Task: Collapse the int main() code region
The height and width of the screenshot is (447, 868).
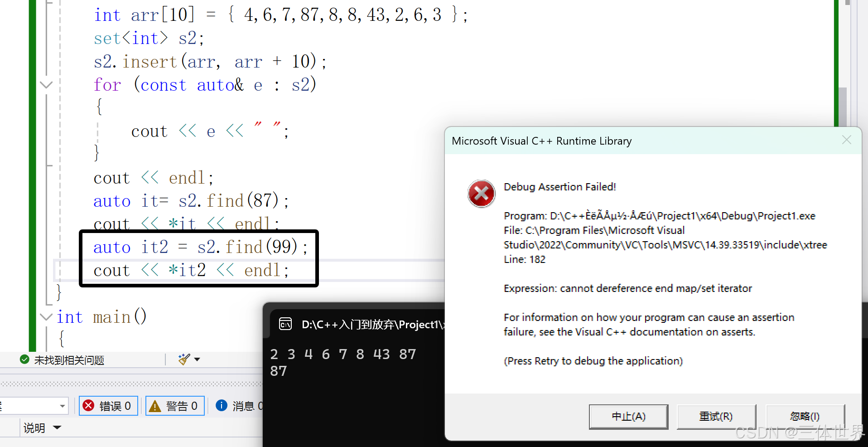Action: pyautogui.click(x=46, y=317)
